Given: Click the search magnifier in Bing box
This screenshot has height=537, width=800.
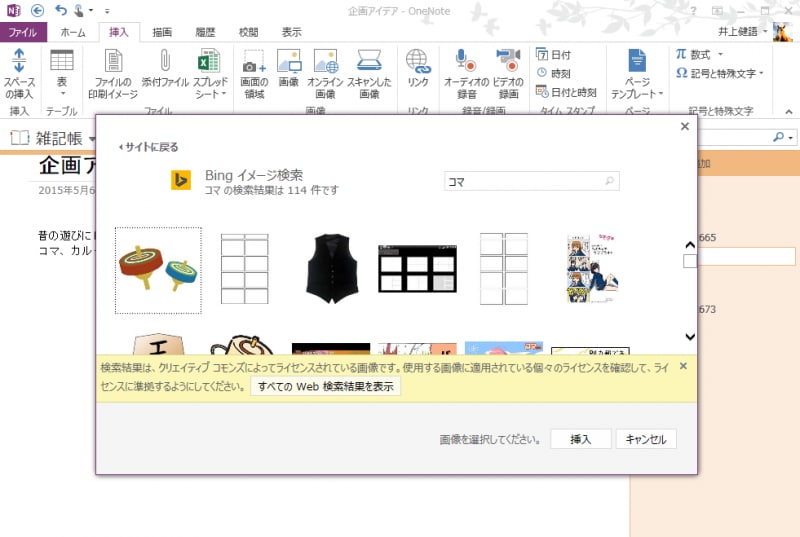Looking at the screenshot, I should pos(610,181).
